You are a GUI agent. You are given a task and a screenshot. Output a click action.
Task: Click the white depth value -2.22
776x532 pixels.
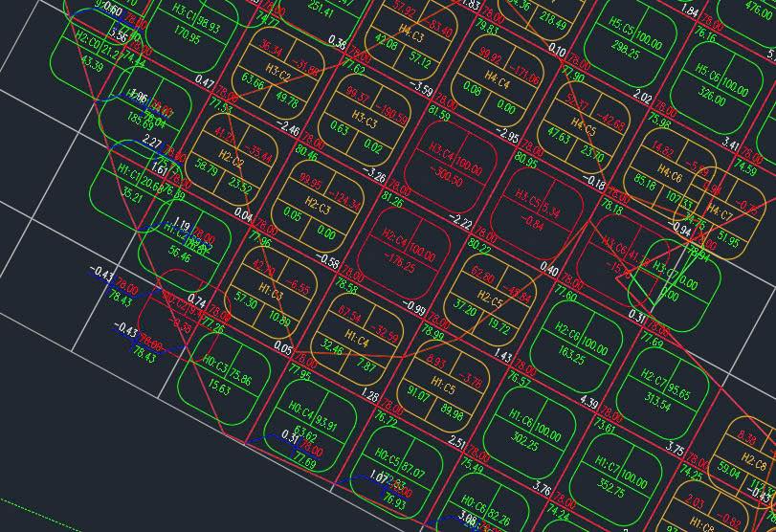coord(461,221)
